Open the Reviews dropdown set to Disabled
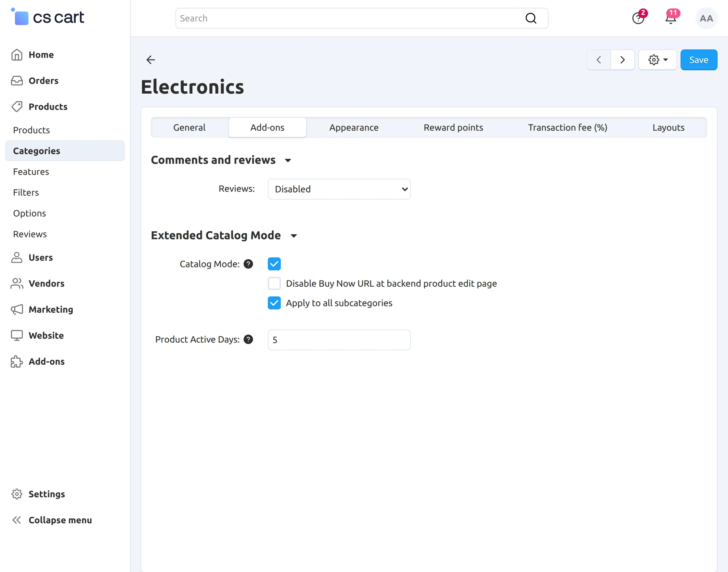This screenshot has width=728, height=572. [x=339, y=189]
